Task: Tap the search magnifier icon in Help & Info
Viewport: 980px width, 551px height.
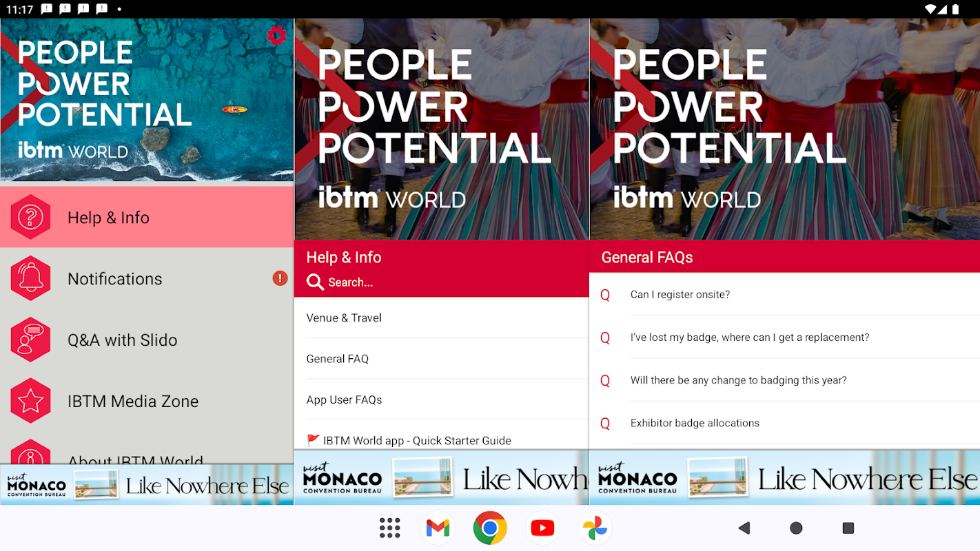Action: tap(315, 282)
